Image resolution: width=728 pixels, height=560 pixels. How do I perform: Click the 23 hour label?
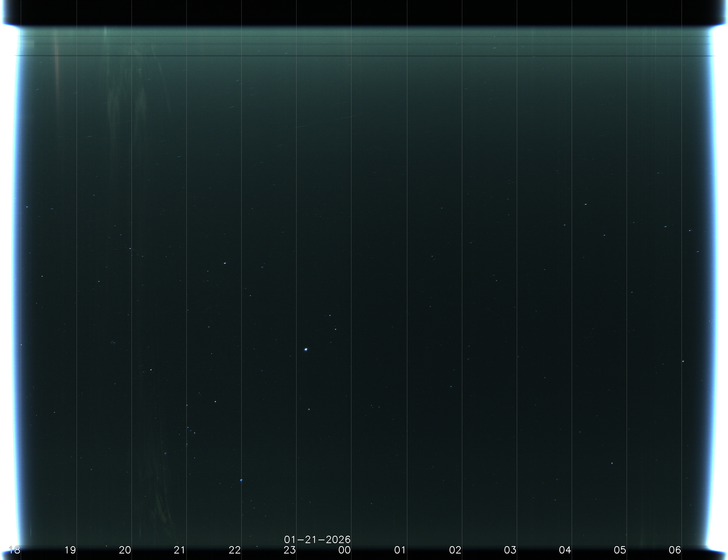(x=290, y=550)
